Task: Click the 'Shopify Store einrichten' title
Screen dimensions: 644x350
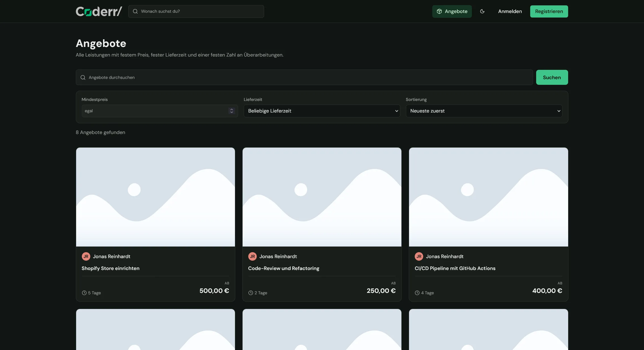Action: pyautogui.click(x=110, y=268)
